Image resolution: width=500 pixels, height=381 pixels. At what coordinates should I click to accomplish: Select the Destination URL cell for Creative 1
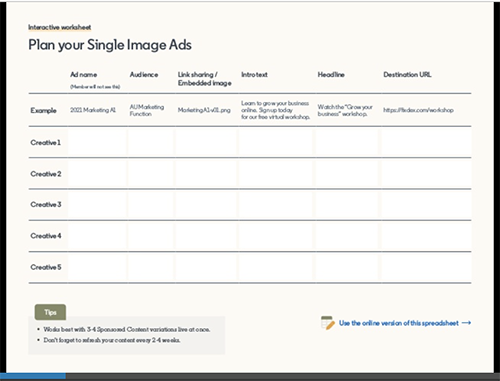point(426,143)
